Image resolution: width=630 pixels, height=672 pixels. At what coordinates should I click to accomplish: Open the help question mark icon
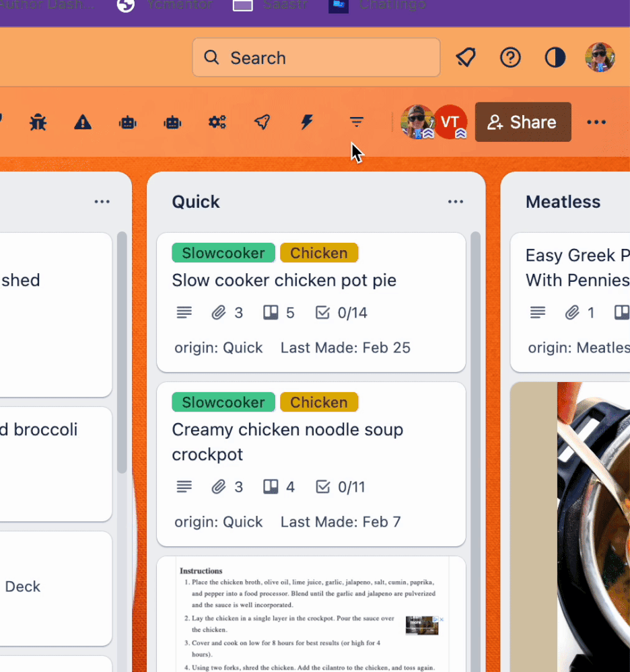pyautogui.click(x=510, y=57)
